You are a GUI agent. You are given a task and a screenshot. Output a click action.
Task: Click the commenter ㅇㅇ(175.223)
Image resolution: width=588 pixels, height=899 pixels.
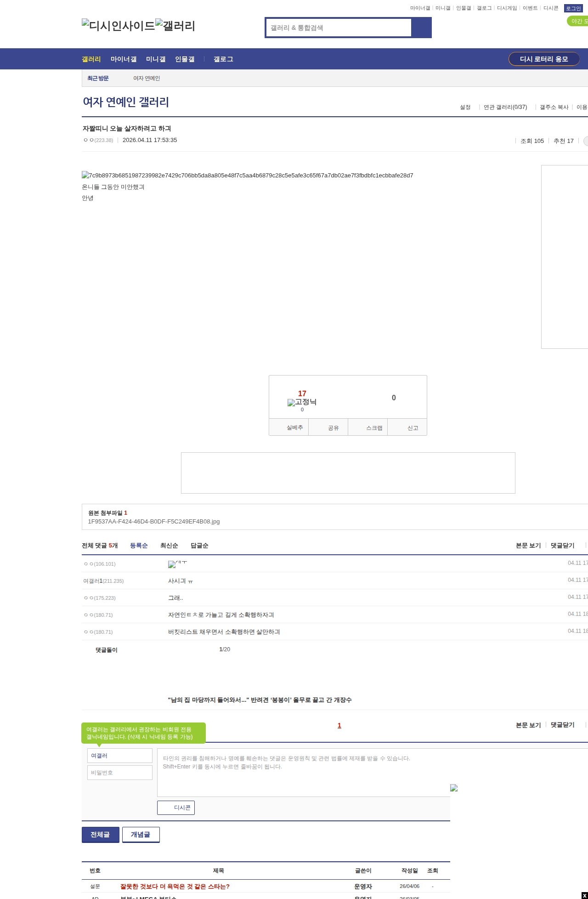click(x=99, y=598)
